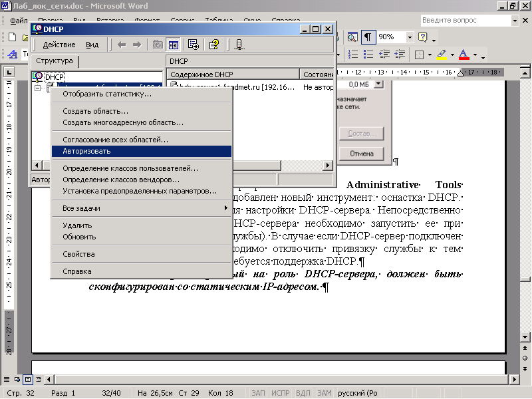Click Next page double-arrow button
The width and height of the screenshot is (532, 399).
point(525,368)
